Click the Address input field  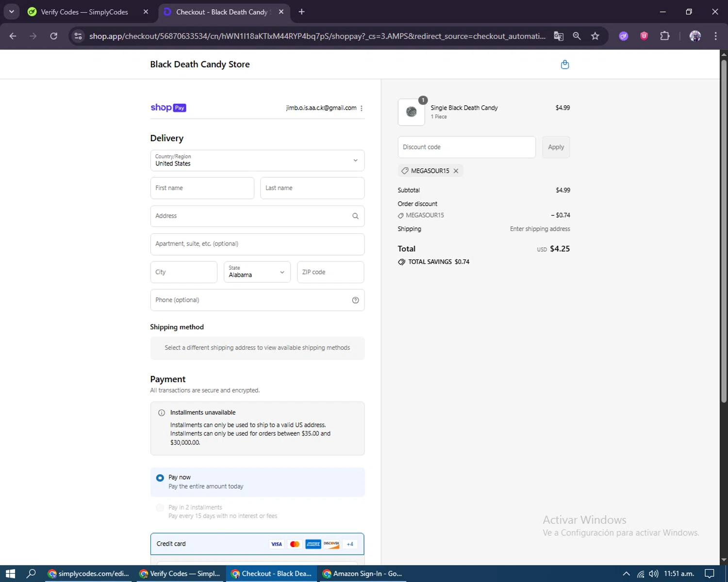pyautogui.click(x=257, y=216)
